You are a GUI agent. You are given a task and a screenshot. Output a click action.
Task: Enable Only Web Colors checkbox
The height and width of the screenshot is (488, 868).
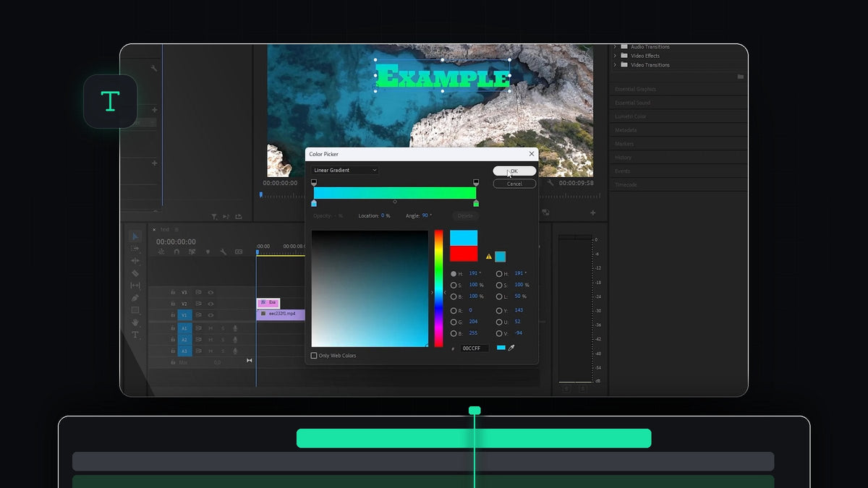[x=314, y=356]
